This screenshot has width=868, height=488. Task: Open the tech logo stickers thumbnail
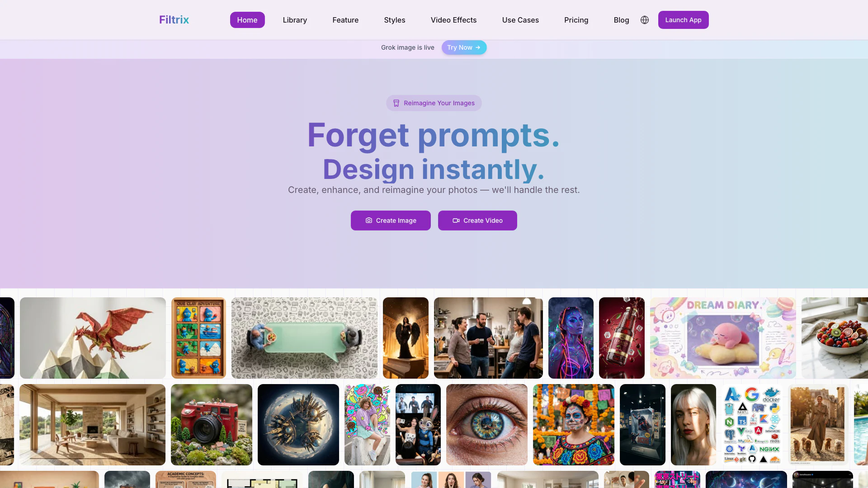click(752, 425)
